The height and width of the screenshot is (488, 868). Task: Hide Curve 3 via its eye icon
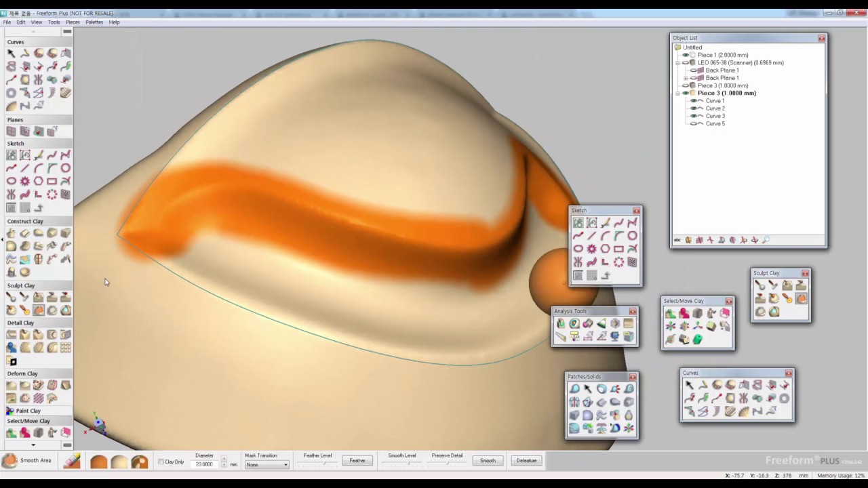click(x=694, y=116)
